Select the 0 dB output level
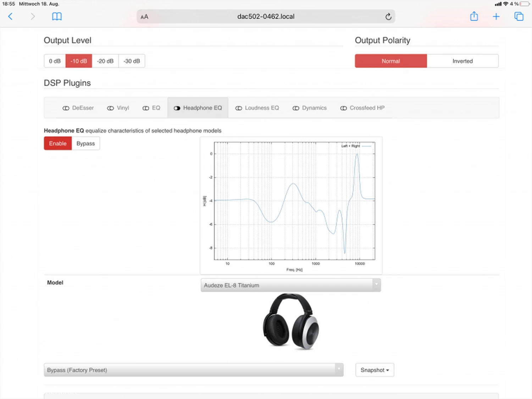 [x=55, y=61]
